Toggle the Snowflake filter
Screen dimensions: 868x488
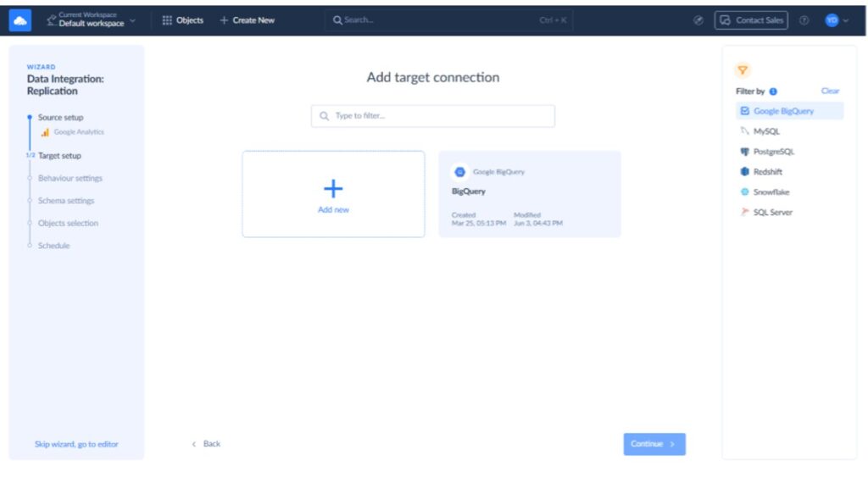pos(789,192)
